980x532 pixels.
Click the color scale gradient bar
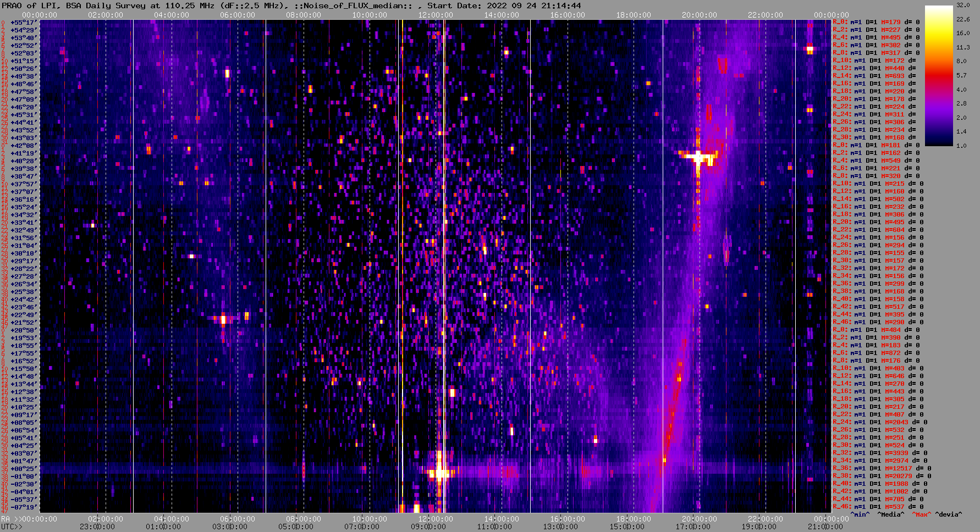(x=939, y=76)
